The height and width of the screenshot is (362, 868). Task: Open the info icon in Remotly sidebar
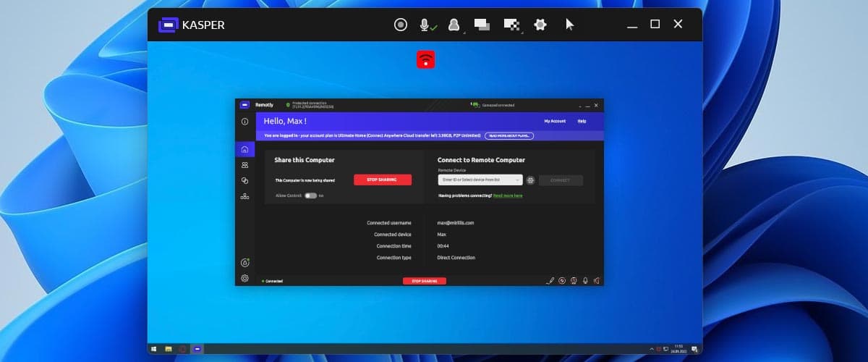[x=244, y=122]
